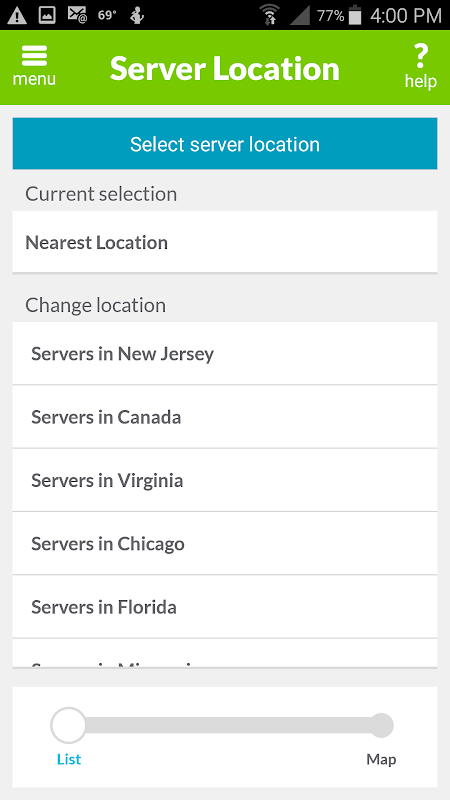
Task: Choose Nearest Location current selection
Action: 225,242
